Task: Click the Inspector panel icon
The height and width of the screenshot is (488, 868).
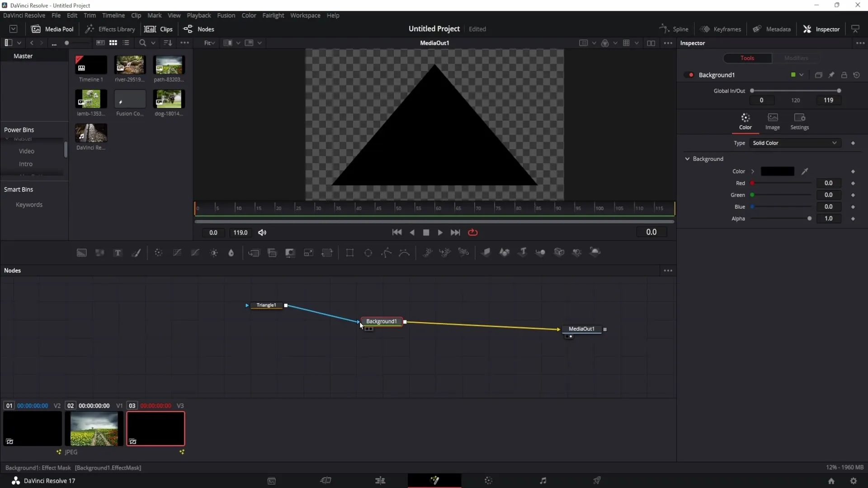Action: (x=809, y=28)
